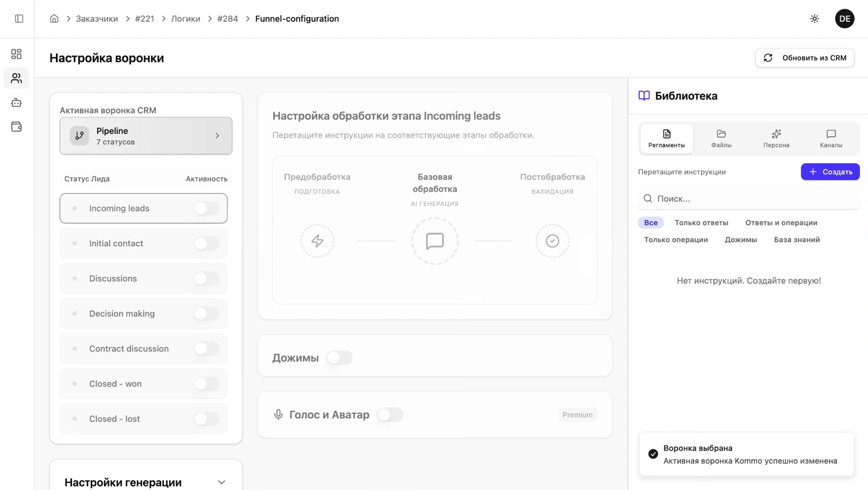Open the Pipeline funnel selector
This screenshot has height=490, width=868.
point(146,136)
